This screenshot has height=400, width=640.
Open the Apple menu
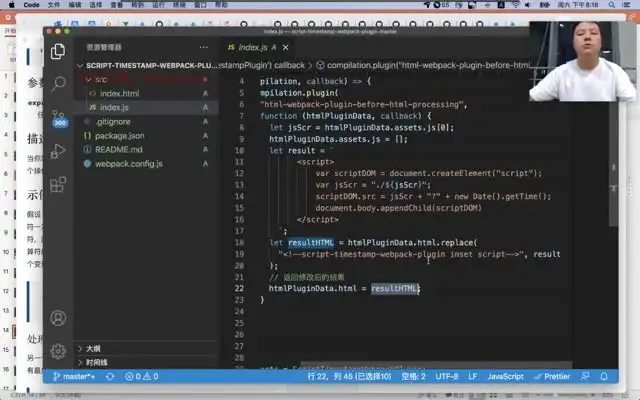tap(11, 4)
